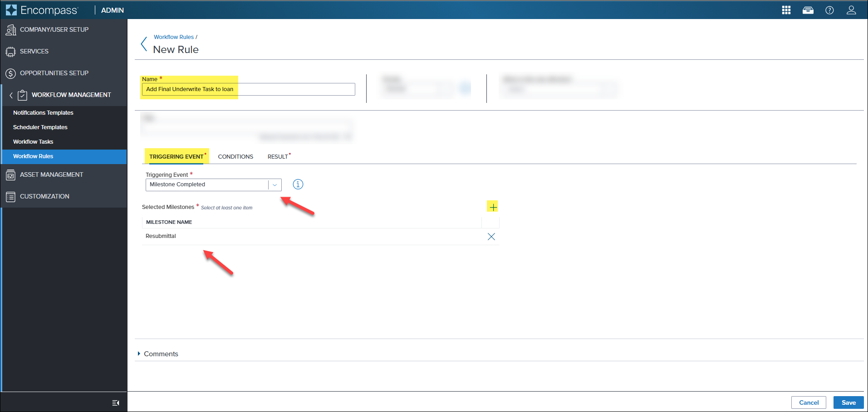Collapse the Workflow Management menu

click(x=11, y=95)
